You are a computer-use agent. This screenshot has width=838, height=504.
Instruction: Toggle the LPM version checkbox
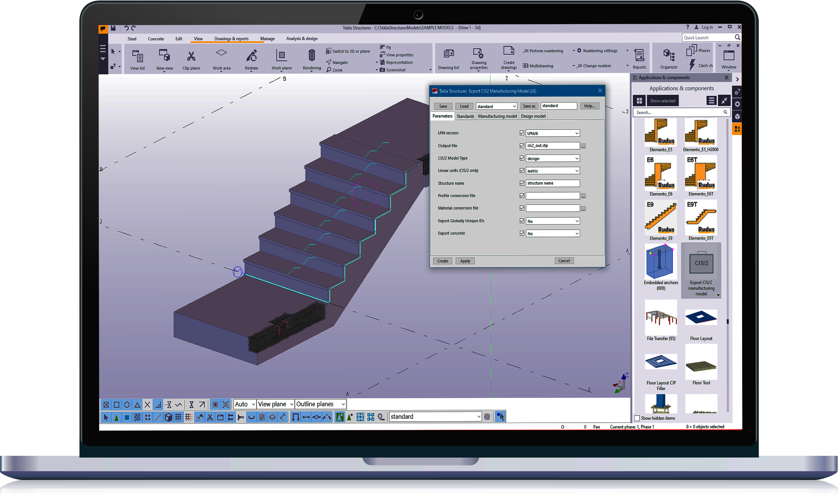[522, 133]
